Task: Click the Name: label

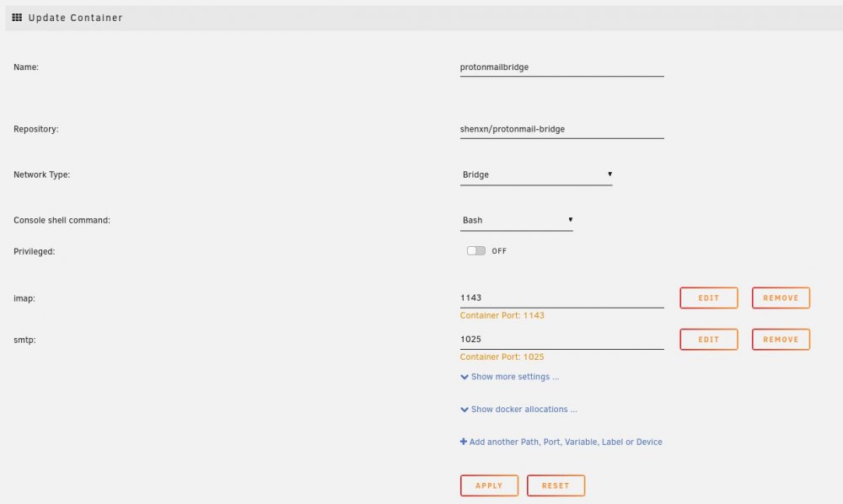Action: [26, 67]
